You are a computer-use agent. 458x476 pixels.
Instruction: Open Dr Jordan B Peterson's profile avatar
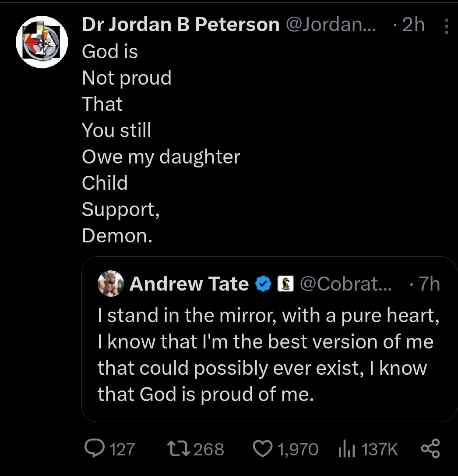click(42, 42)
